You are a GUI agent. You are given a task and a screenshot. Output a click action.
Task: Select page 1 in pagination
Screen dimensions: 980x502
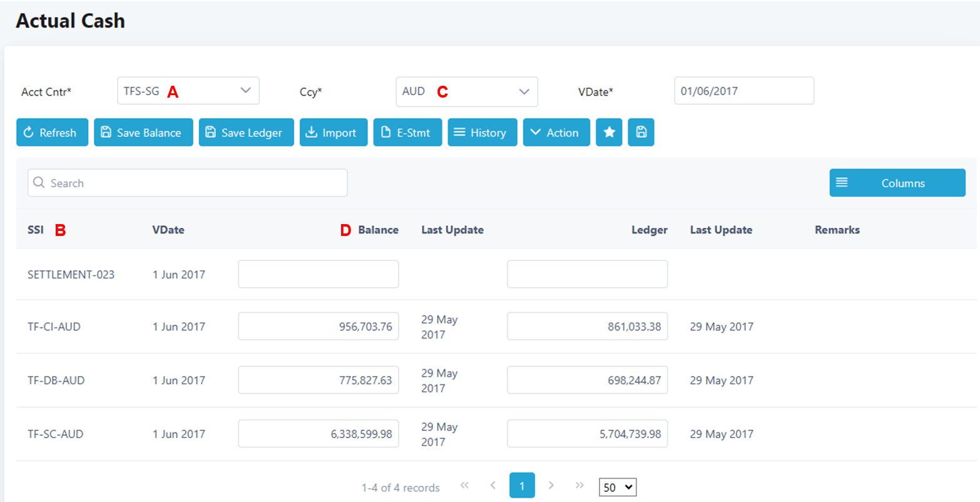pyautogui.click(x=522, y=486)
